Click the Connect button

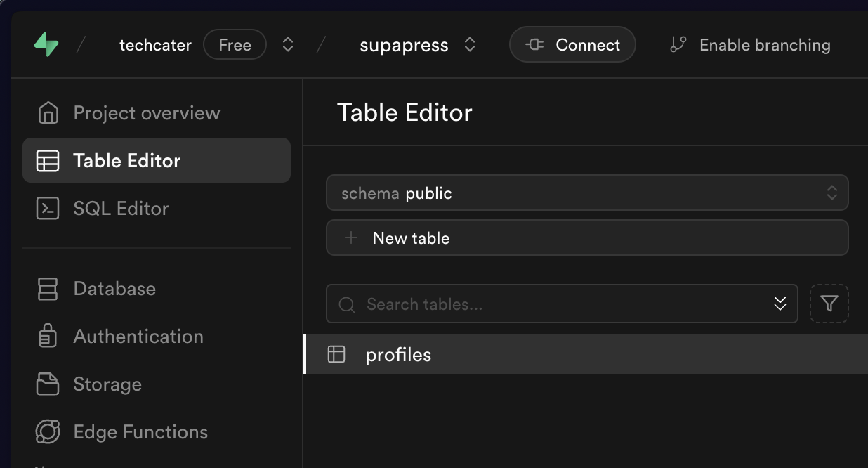[572, 44]
